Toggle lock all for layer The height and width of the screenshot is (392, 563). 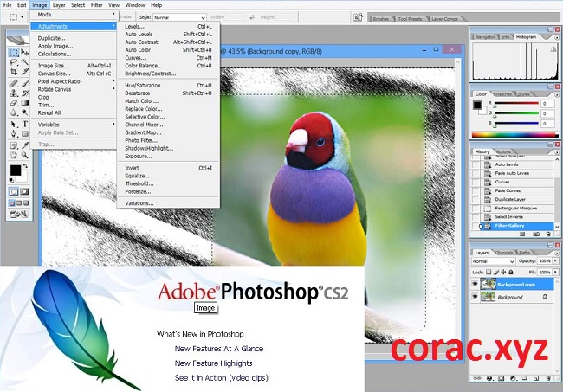[x=511, y=272]
